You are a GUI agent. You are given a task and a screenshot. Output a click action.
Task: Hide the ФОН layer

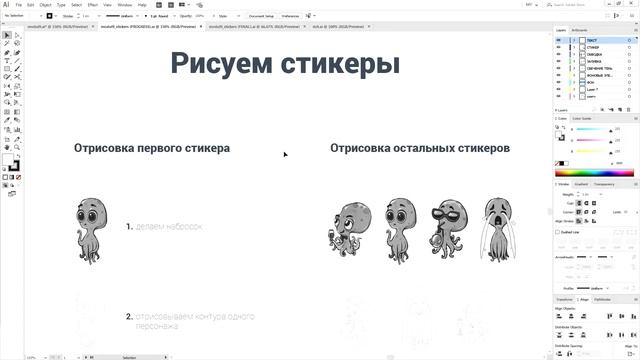click(x=558, y=82)
